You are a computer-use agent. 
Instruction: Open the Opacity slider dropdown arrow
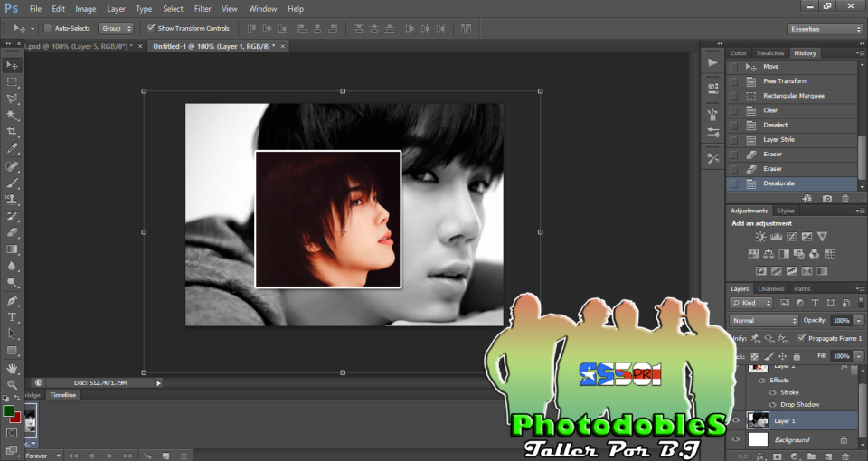(x=859, y=320)
